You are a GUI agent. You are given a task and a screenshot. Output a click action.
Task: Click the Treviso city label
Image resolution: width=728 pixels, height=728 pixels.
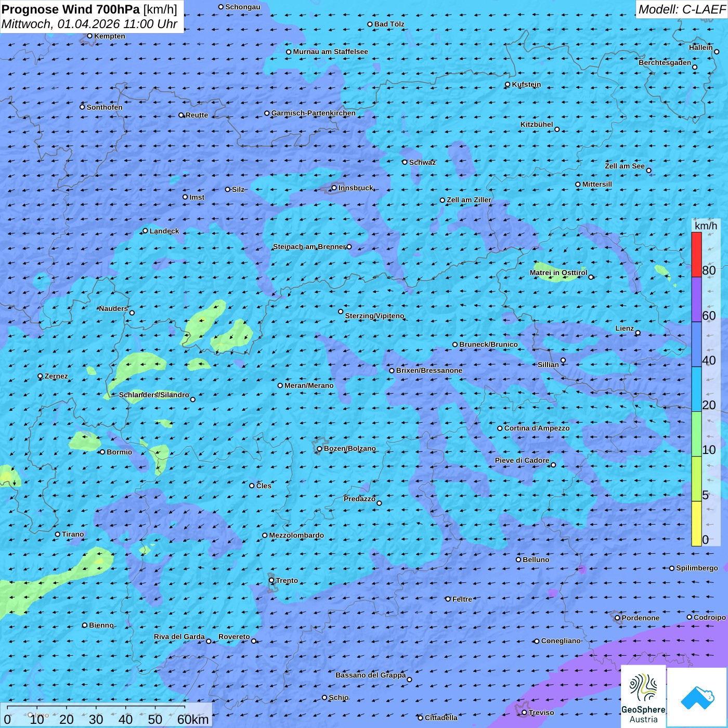coord(541,712)
